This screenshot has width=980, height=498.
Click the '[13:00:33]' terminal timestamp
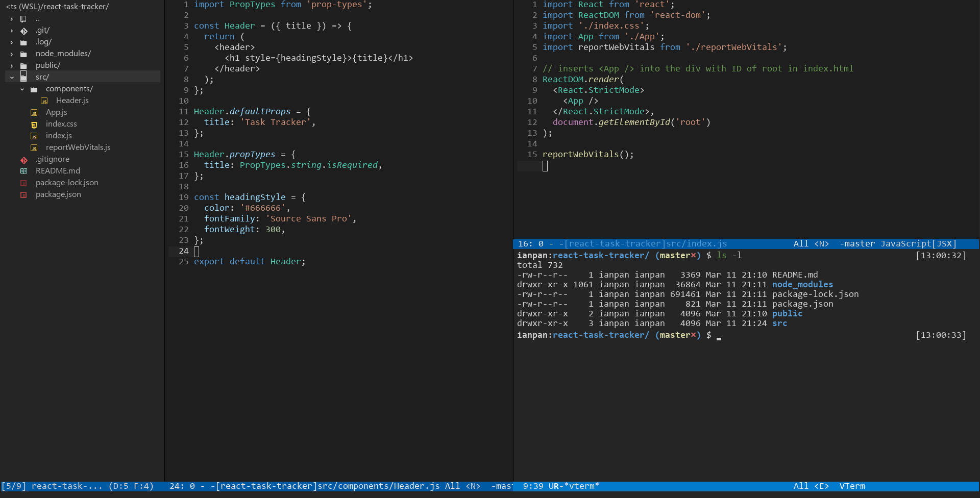(x=941, y=335)
